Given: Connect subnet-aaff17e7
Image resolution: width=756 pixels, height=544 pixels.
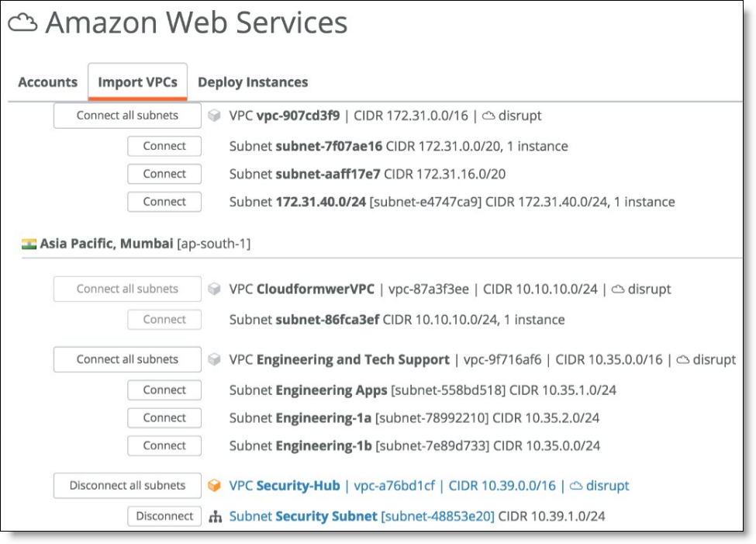Looking at the screenshot, I should (164, 174).
